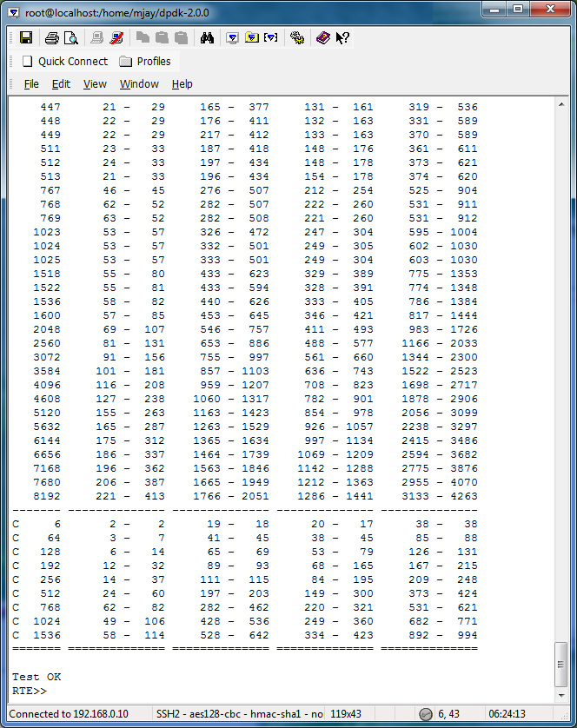The width and height of the screenshot is (577, 728).
Task: Click the '06:24:13' time in the status bar
Action: (x=507, y=714)
